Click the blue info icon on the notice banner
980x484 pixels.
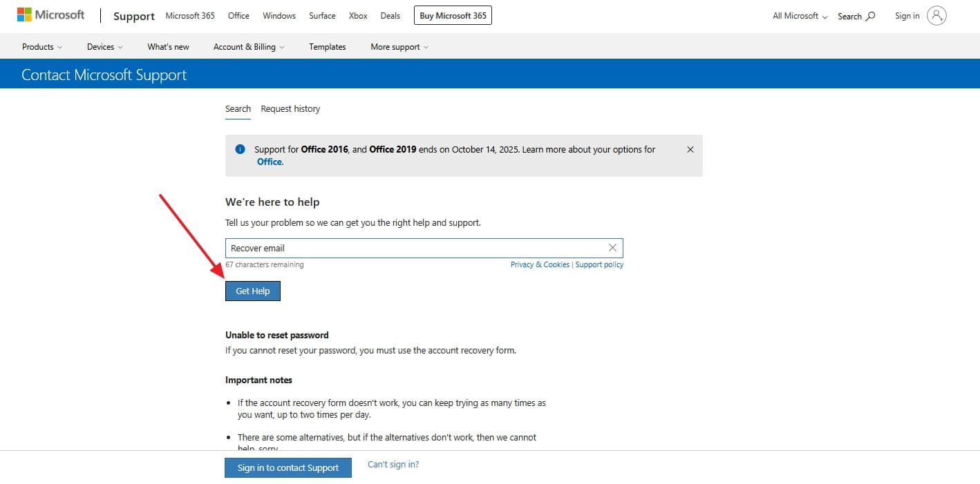[x=240, y=148]
